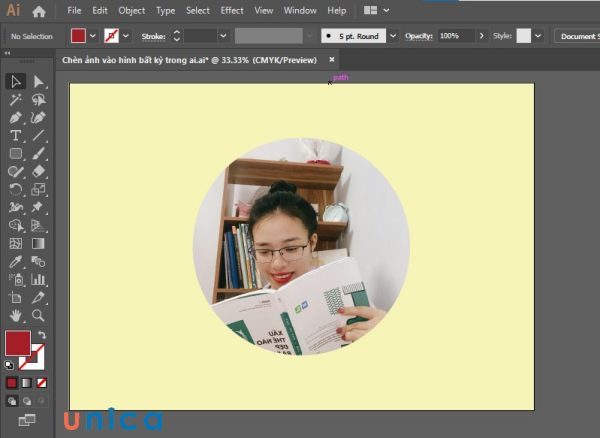Switch paint mode to Gradient
This screenshot has width=600, height=438.
(27, 382)
